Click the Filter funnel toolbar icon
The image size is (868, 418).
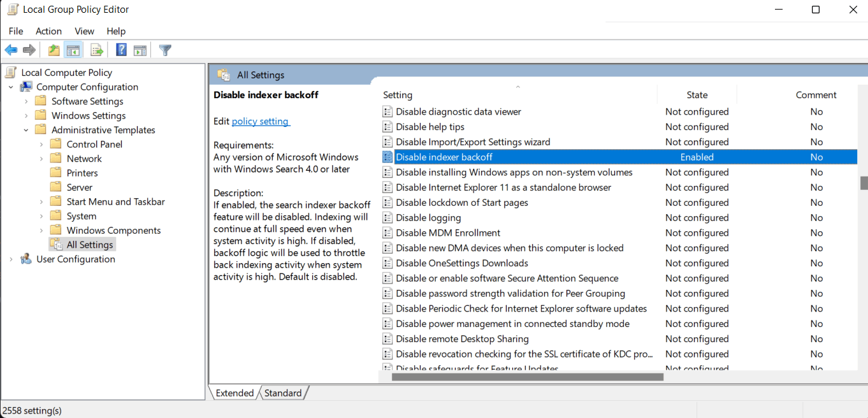tap(165, 50)
